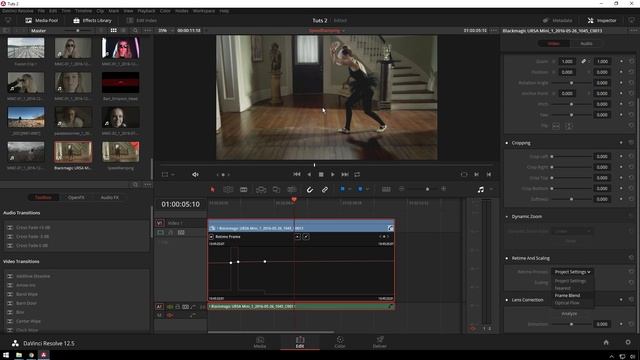Image resolution: width=640 pixels, height=360 pixels.
Task: Open the Windows Start menu
Action: pyautogui.click(x=6, y=356)
